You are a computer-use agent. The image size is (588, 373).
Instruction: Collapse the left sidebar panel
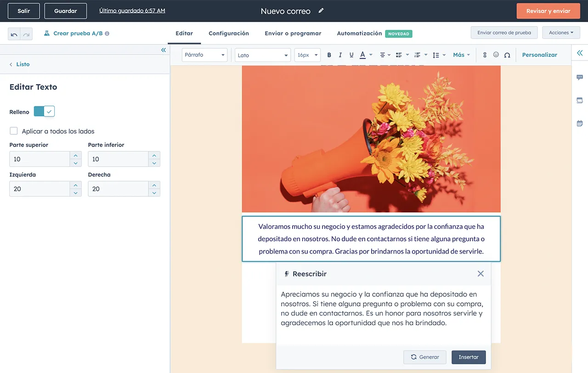pyautogui.click(x=164, y=50)
